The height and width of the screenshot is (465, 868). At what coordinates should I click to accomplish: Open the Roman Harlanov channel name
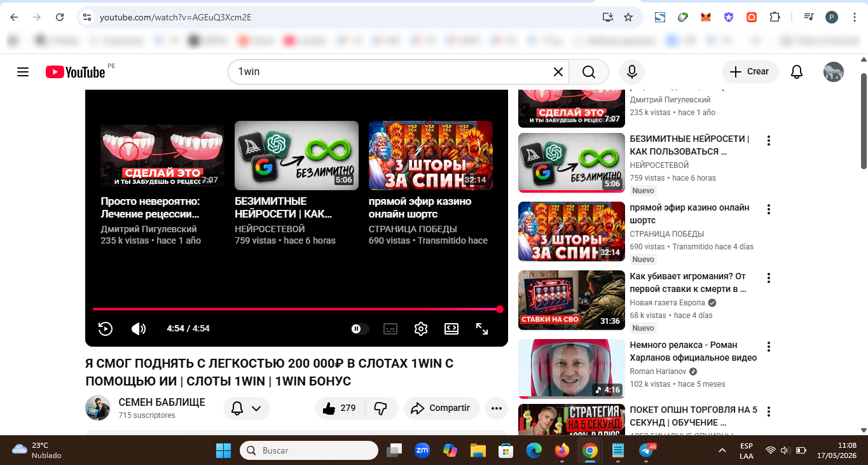point(659,371)
